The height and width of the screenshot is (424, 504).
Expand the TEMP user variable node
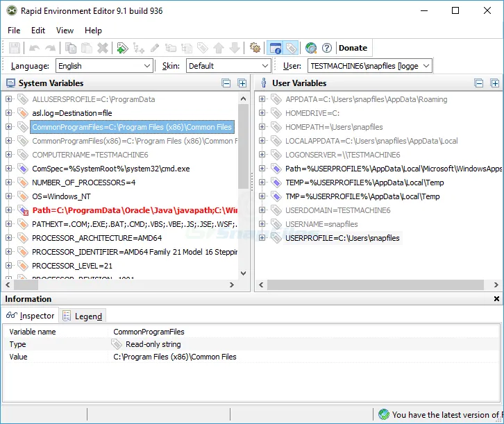point(262,182)
